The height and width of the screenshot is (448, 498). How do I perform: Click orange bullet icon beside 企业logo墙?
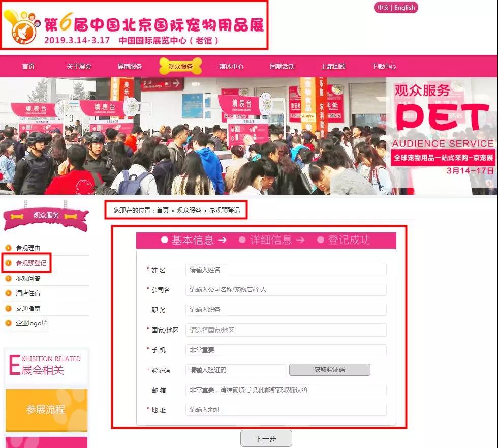click(x=8, y=323)
